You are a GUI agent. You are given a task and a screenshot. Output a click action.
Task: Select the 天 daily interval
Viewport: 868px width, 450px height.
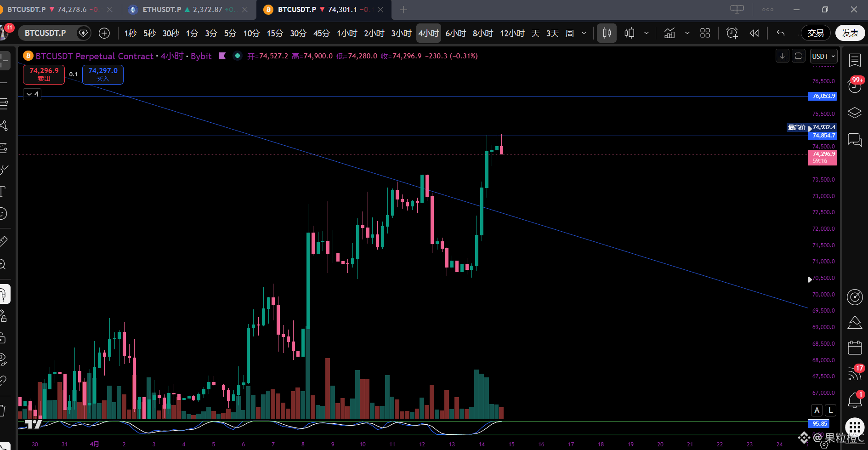pos(535,33)
